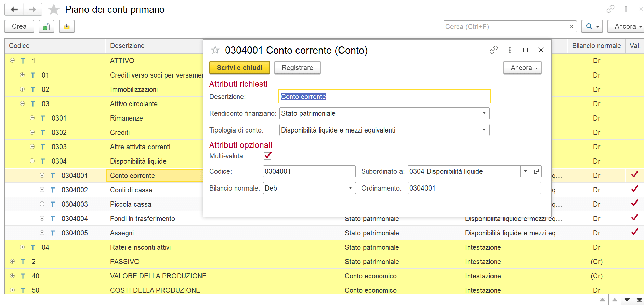Move up one page in list

pos(615,300)
